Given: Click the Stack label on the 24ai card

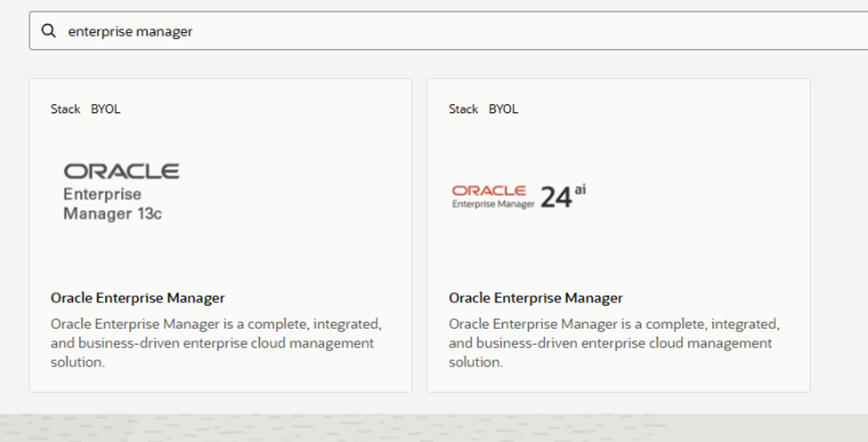Looking at the screenshot, I should [x=463, y=109].
